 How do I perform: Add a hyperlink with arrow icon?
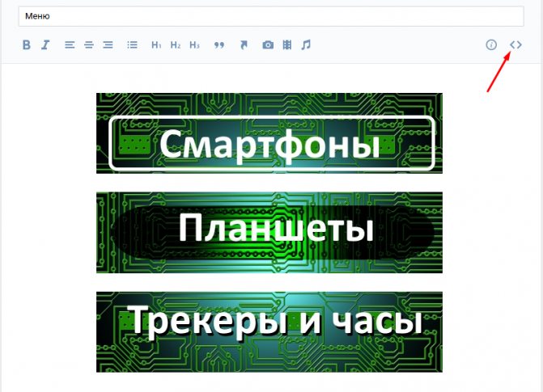tap(244, 45)
